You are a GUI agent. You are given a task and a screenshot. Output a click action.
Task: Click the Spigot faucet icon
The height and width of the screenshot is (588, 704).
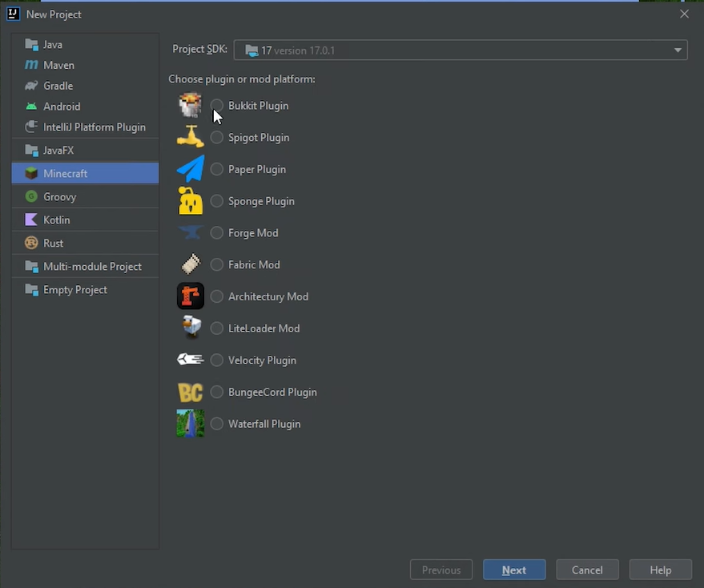click(x=190, y=136)
